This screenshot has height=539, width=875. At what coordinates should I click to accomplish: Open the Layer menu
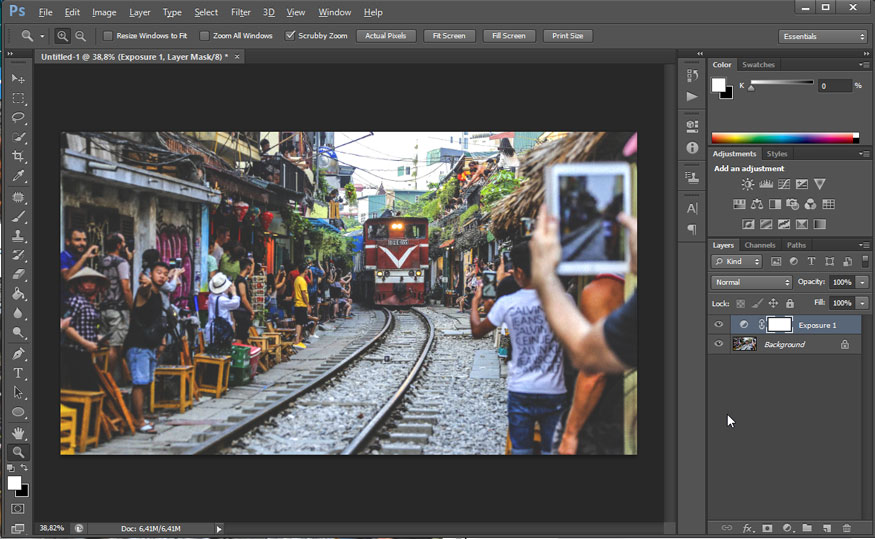tap(140, 12)
